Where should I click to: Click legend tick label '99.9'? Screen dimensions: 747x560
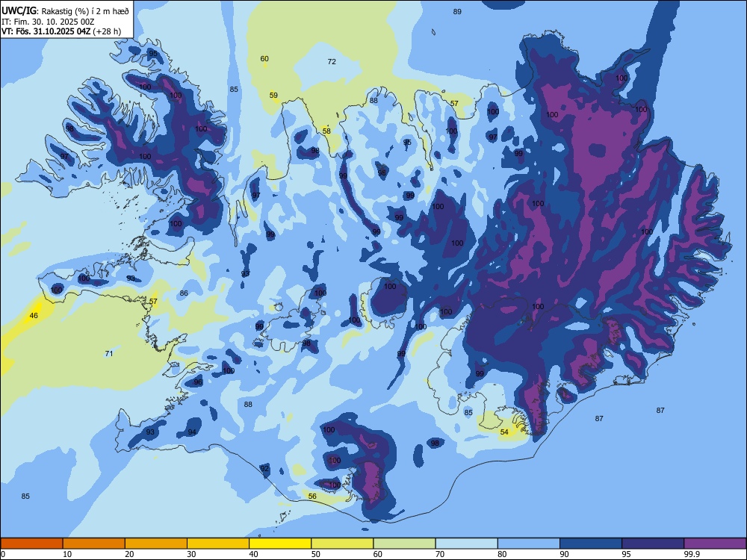pos(691,554)
